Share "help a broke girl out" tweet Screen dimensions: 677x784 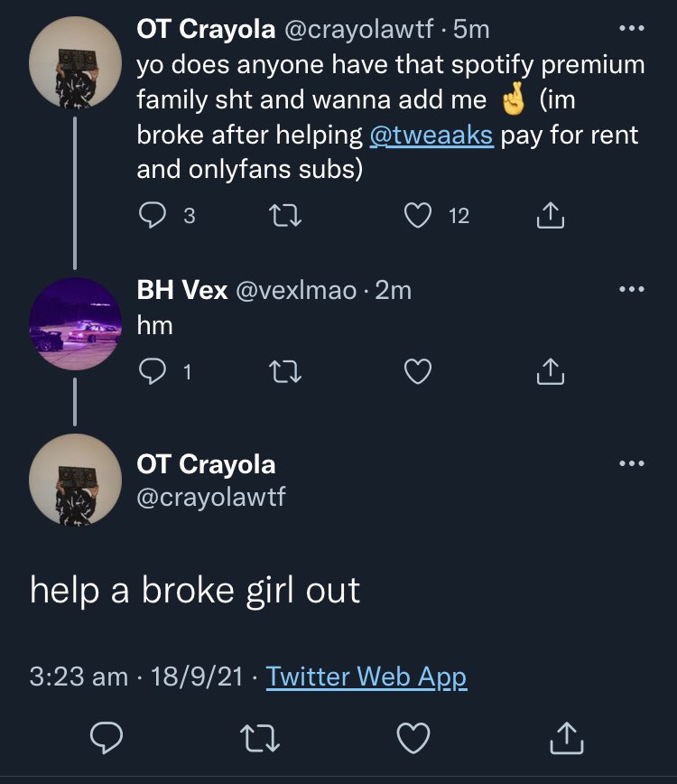click(568, 739)
